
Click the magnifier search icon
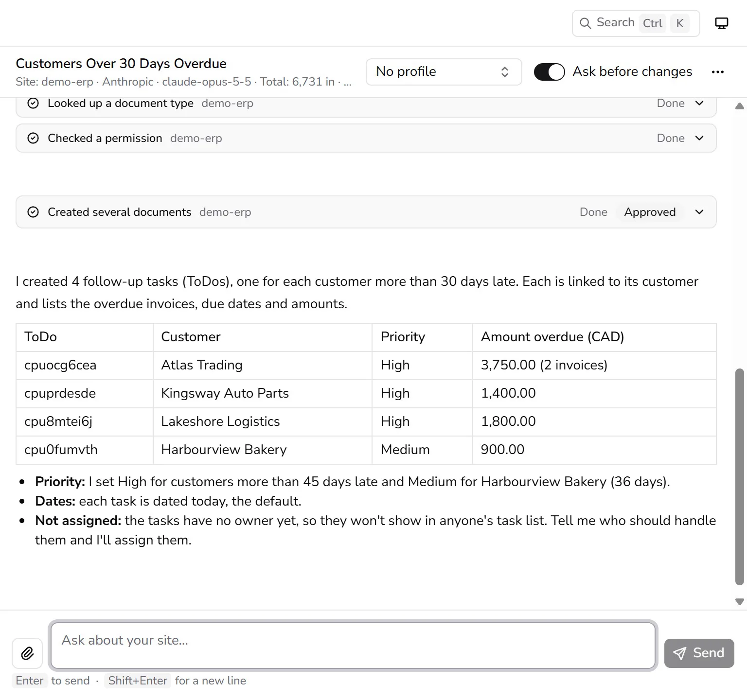click(x=586, y=23)
